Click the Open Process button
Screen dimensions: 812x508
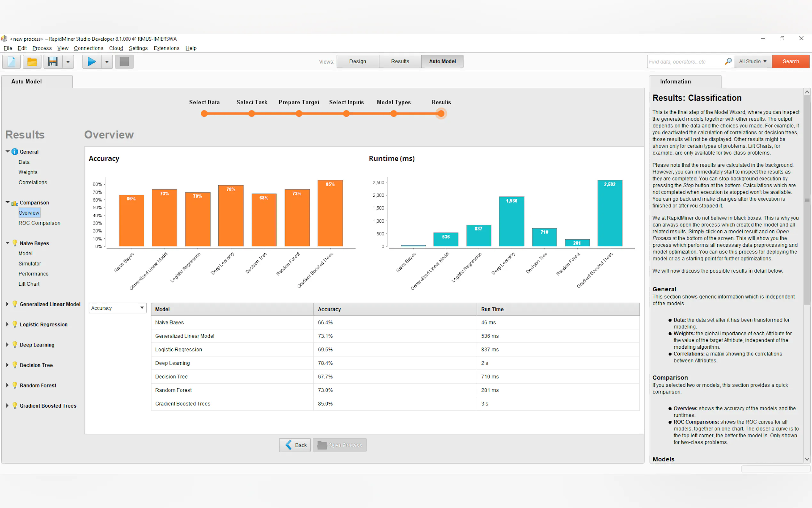[340, 445]
